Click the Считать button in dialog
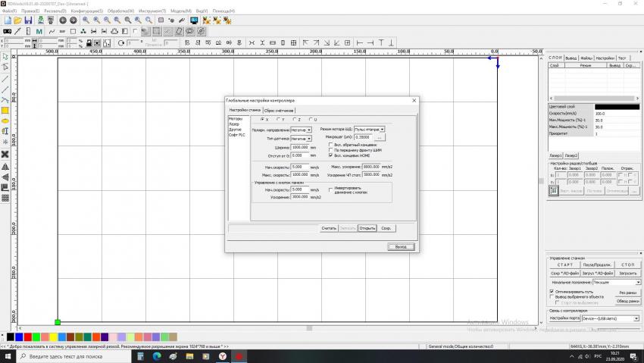The height and width of the screenshot is (363, 644). [x=328, y=227]
